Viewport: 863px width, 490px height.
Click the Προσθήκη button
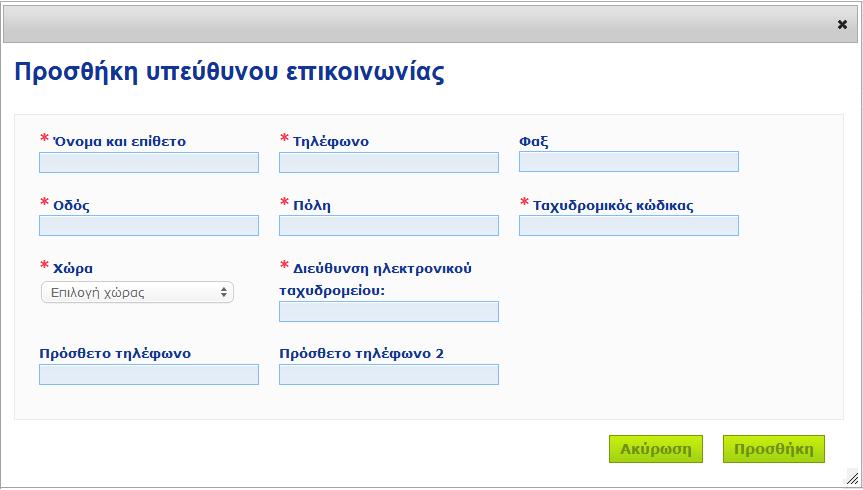[773, 449]
